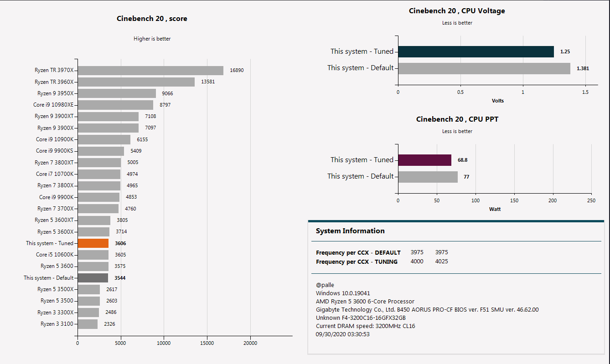Click the 'Ryzen 9 3900XT' label
The image size is (610, 364).
(x=54, y=117)
